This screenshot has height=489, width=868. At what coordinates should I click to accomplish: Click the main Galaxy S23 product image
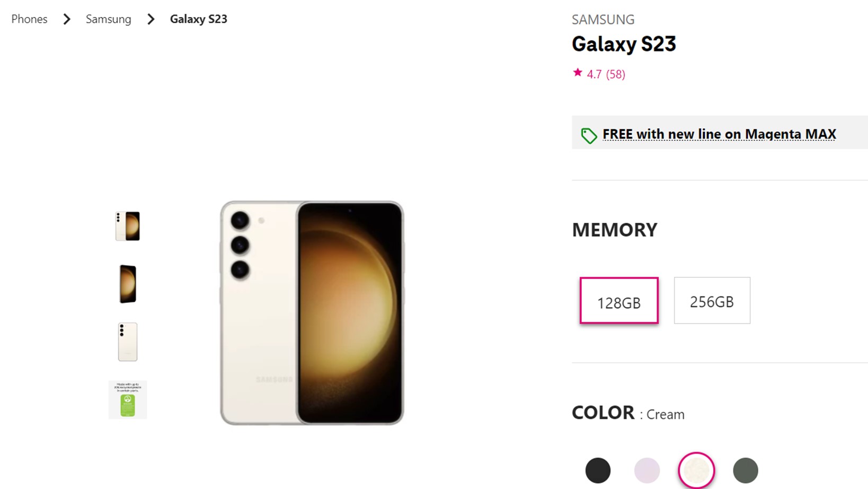[312, 313]
